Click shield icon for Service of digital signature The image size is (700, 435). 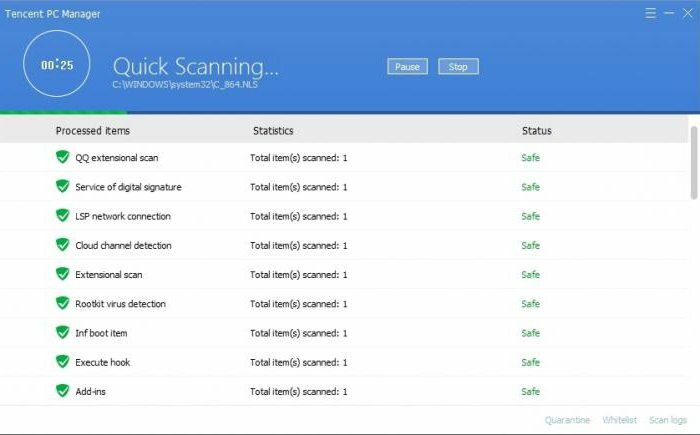tap(62, 186)
